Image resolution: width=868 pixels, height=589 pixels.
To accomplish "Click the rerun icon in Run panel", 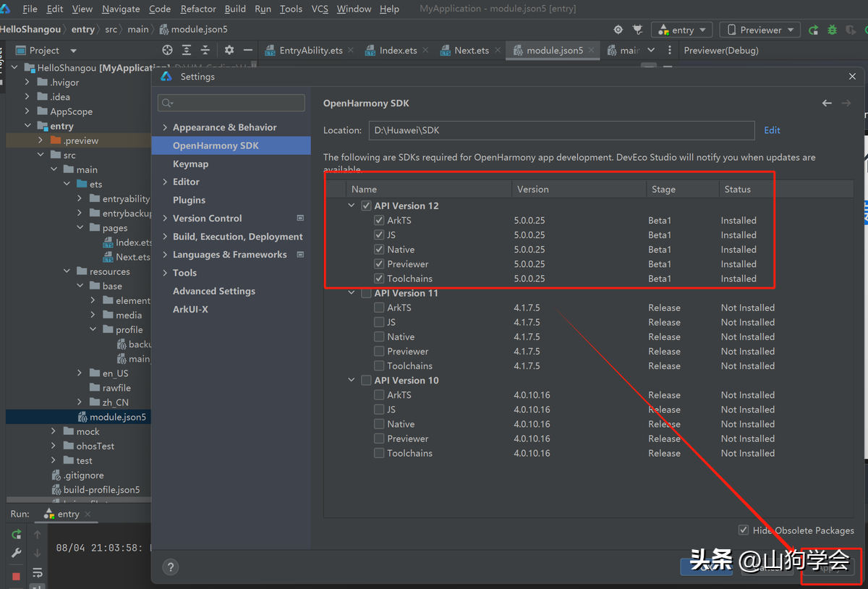I will coord(16,535).
